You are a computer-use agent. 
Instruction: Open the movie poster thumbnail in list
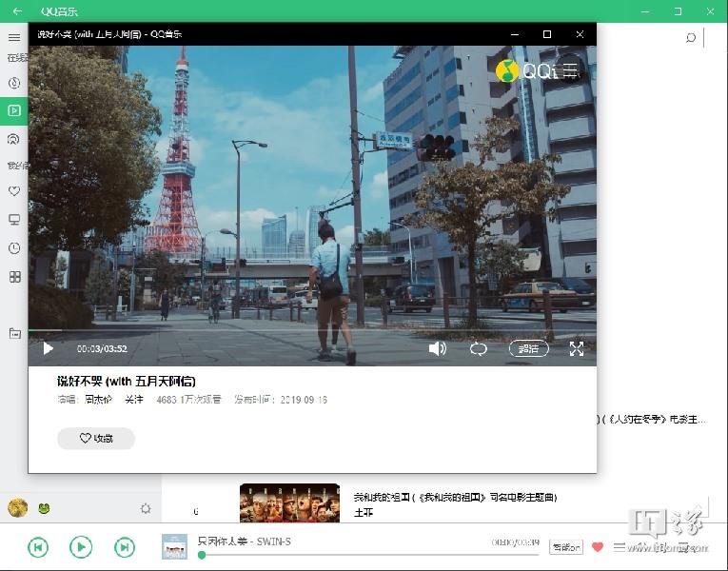point(289,502)
